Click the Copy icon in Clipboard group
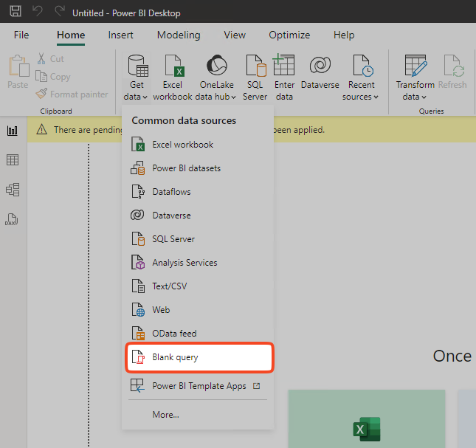 pos(41,76)
